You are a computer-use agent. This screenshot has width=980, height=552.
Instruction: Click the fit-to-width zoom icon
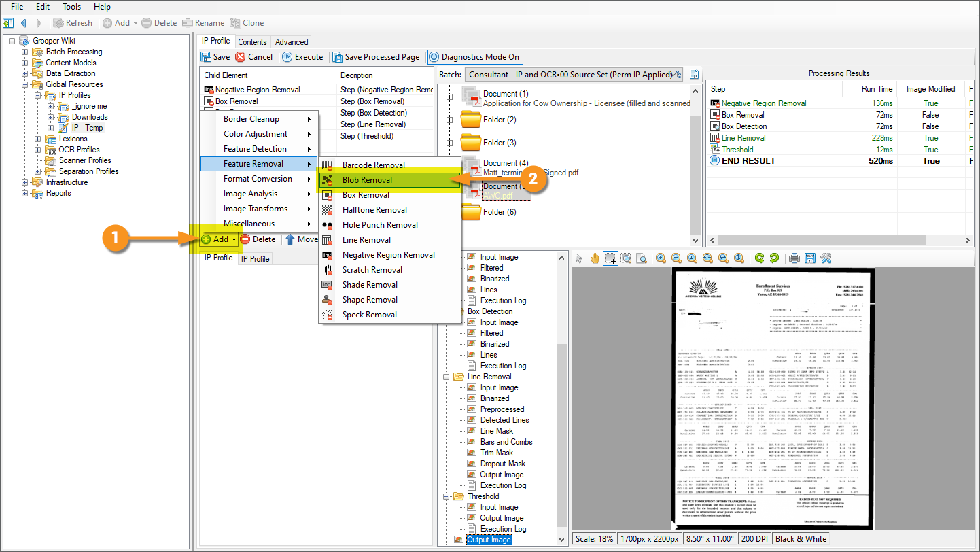pyautogui.click(x=723, y=258)
